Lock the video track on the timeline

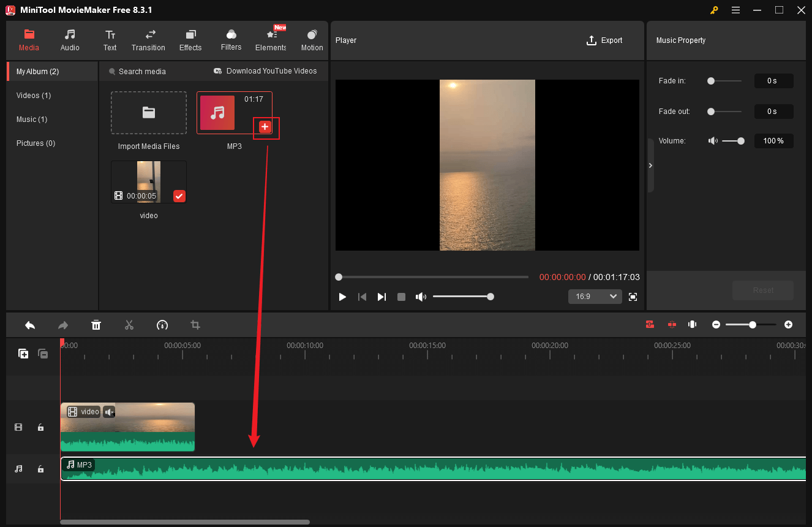click(40, 427)
